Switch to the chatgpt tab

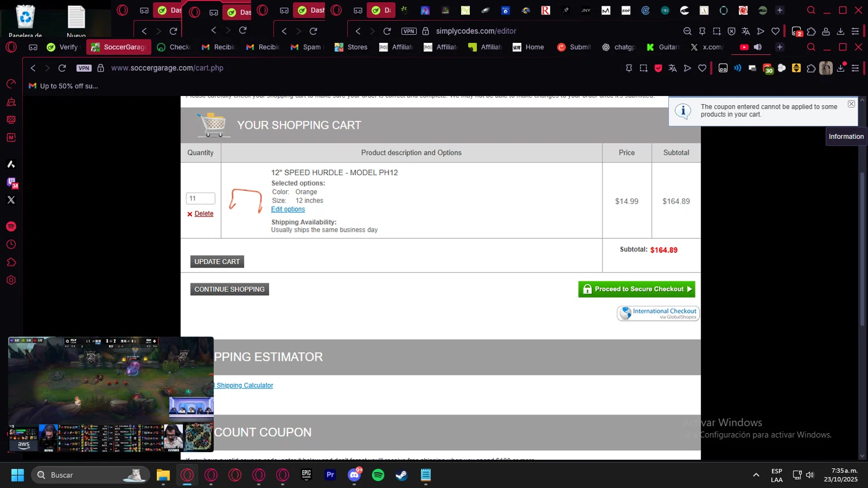coord(619,47)
